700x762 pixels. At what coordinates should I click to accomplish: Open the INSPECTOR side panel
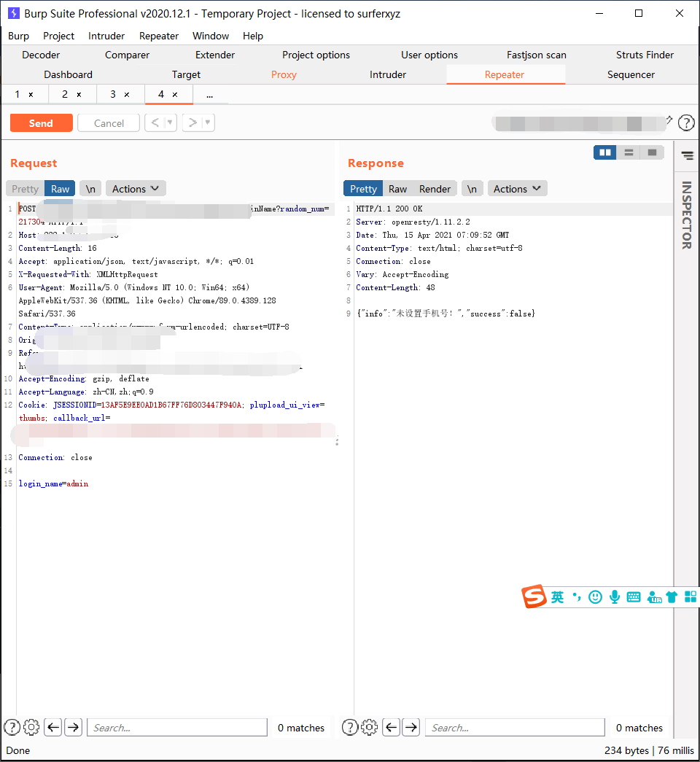tap(686, 215)
